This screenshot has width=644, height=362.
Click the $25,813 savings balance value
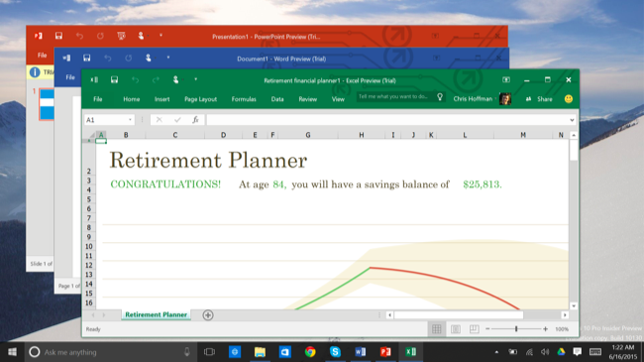(483, 184)
